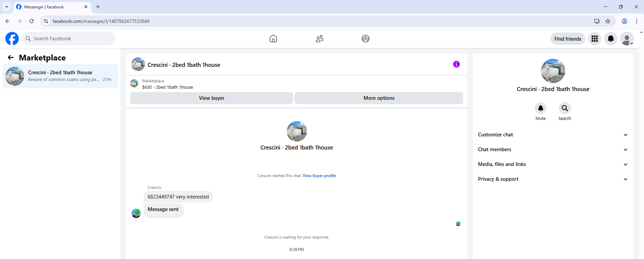Reload the Messenger page

32,21
